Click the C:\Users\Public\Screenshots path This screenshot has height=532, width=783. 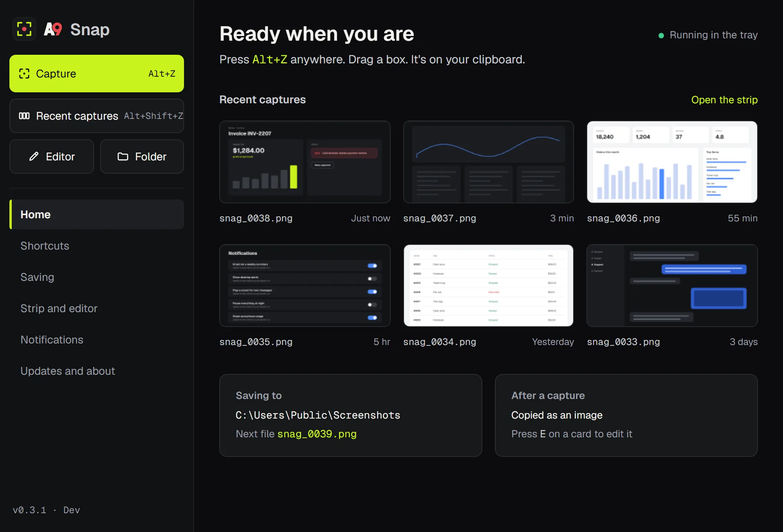point(318,415)
